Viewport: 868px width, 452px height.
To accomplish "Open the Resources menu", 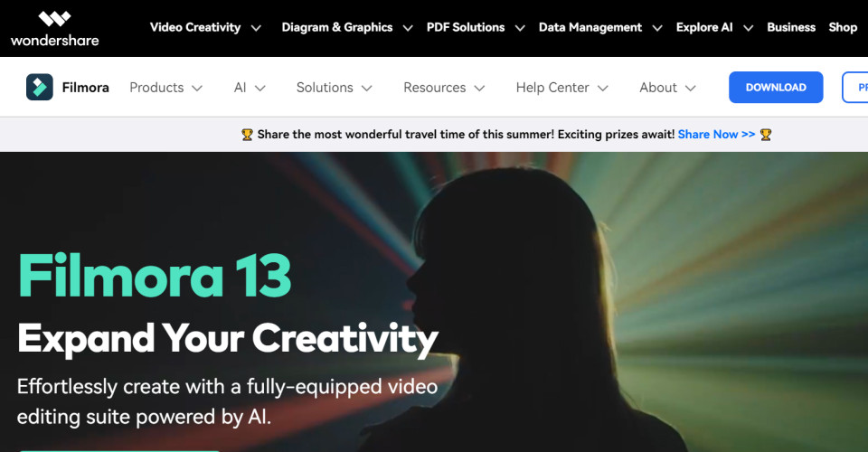I will point(444,88).
